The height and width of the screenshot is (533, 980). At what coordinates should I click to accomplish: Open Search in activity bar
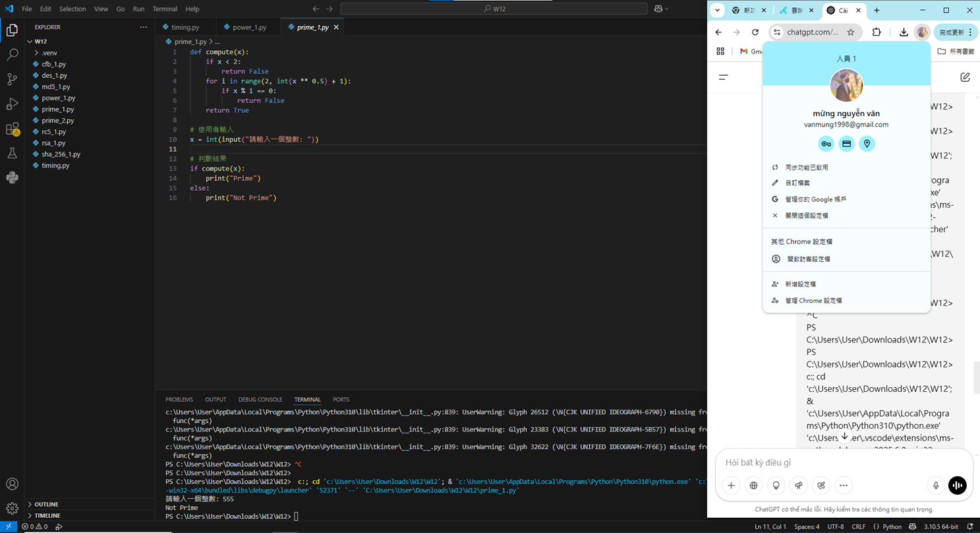tap(12, 55)
